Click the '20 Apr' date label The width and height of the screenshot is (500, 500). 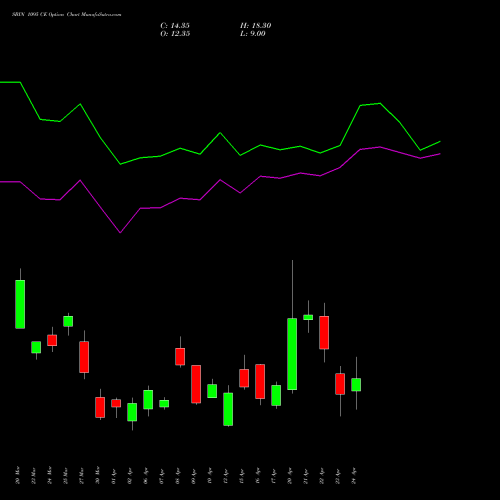tap(290, 475)
